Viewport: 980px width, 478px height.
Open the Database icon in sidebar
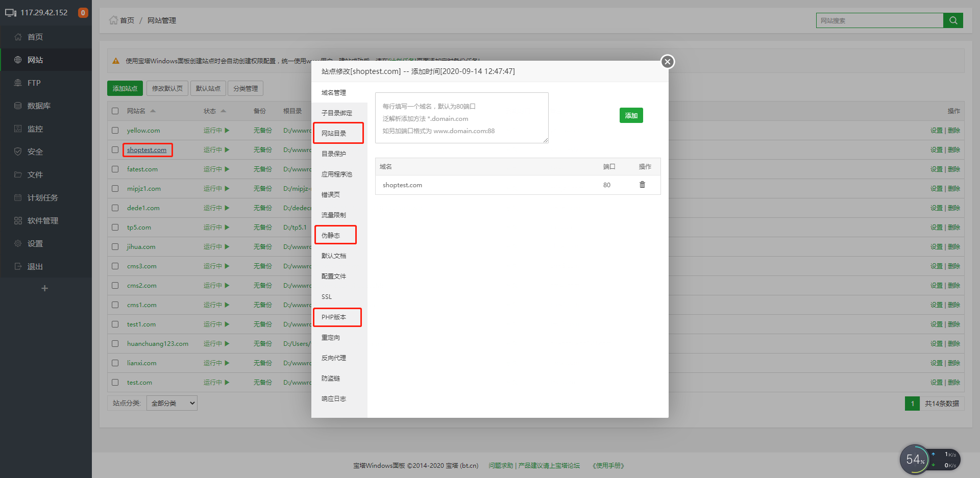18,106
